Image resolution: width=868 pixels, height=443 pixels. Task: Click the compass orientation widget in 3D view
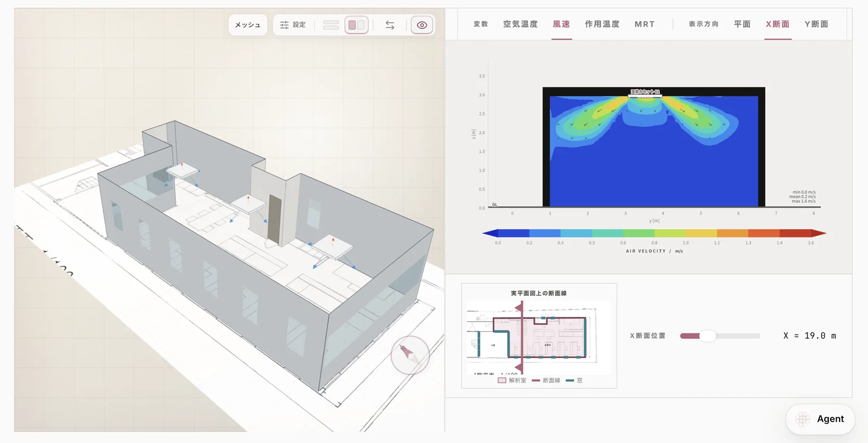point(410,355)
